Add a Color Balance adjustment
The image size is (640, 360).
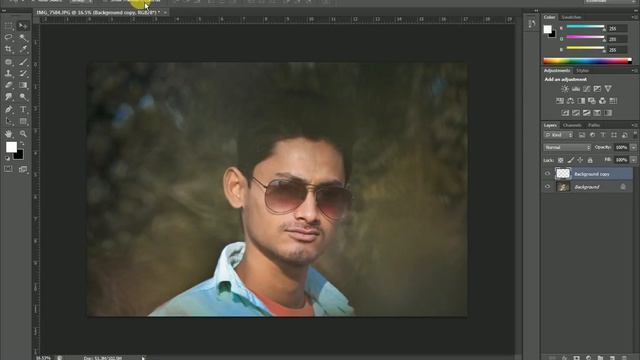pyautogui.click(x=571, y=101)
